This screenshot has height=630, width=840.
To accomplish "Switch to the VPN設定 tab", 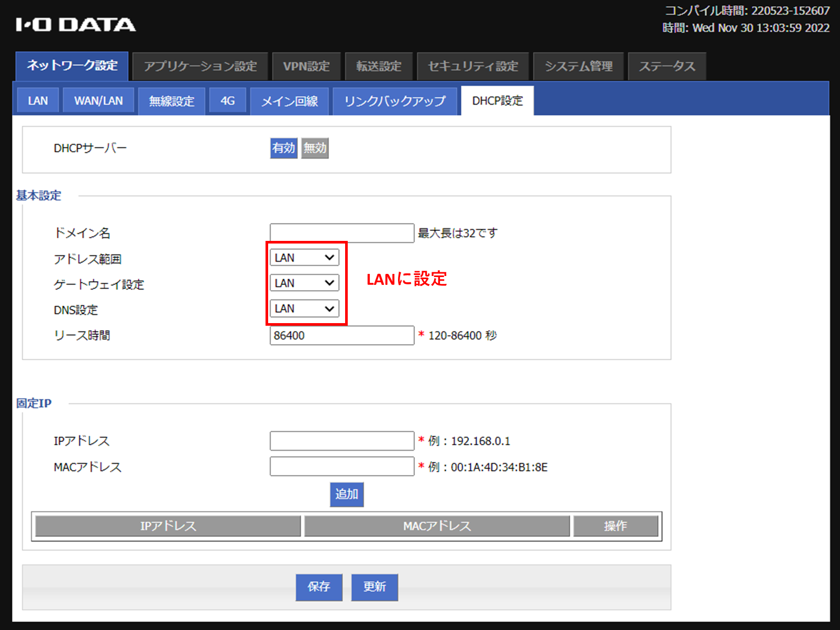I will pos(306,66).
